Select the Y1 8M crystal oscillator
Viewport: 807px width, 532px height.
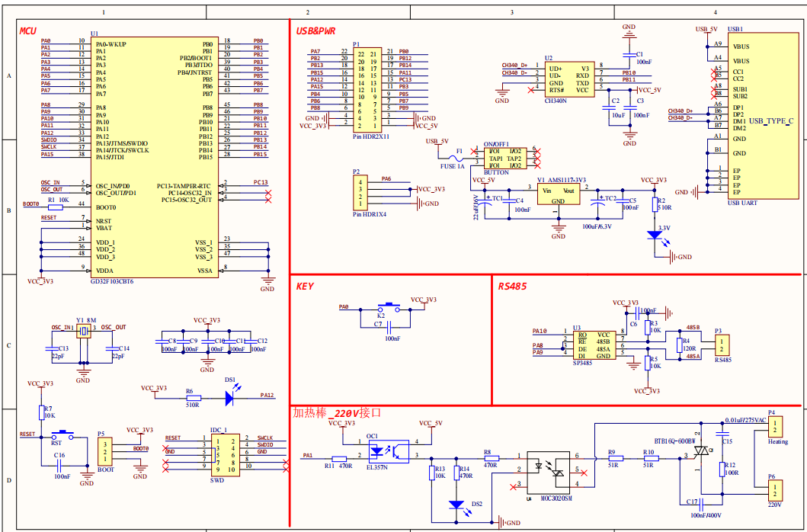pyautogui.click(x=82, y=331)
